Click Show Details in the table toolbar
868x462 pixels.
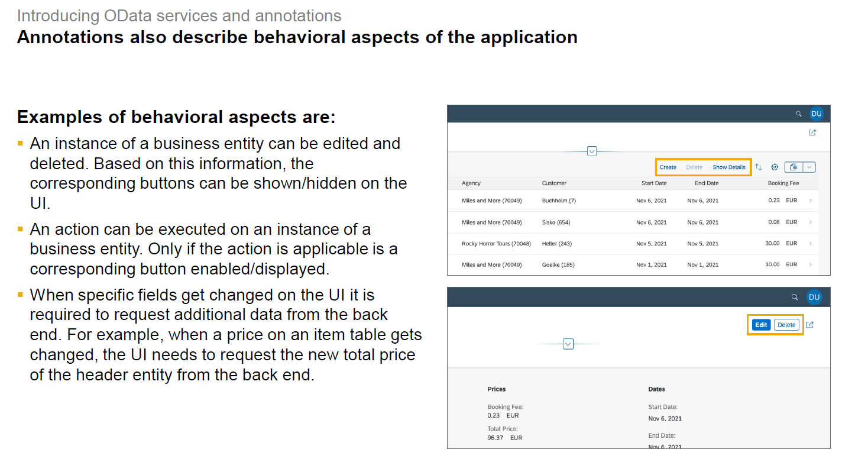[x=729, y=167]
